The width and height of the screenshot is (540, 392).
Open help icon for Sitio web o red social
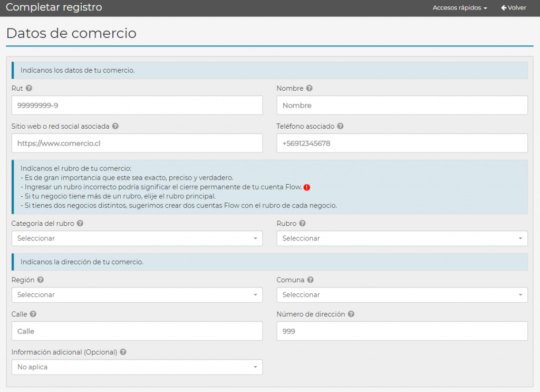point(115,126)
